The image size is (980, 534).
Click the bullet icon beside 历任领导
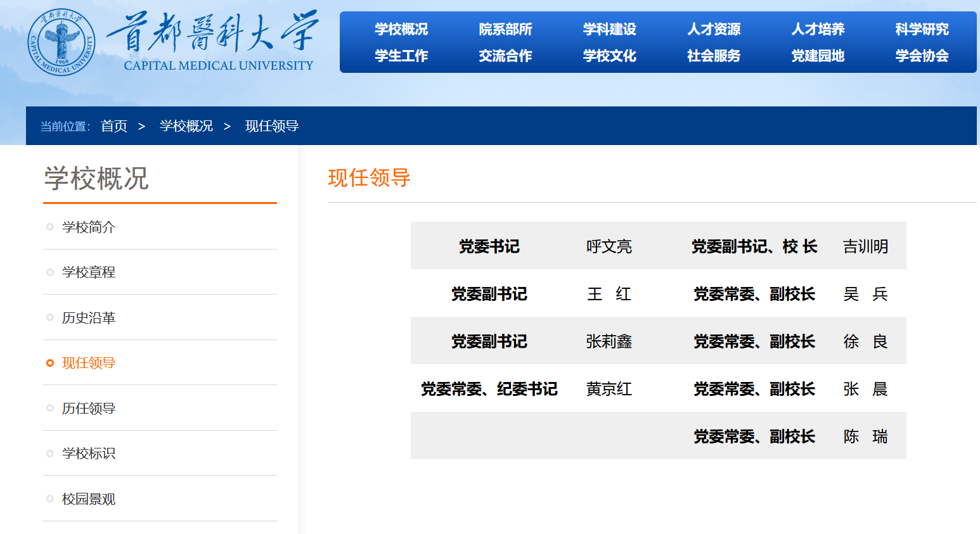pyautogui.click(x=50, y=408)
